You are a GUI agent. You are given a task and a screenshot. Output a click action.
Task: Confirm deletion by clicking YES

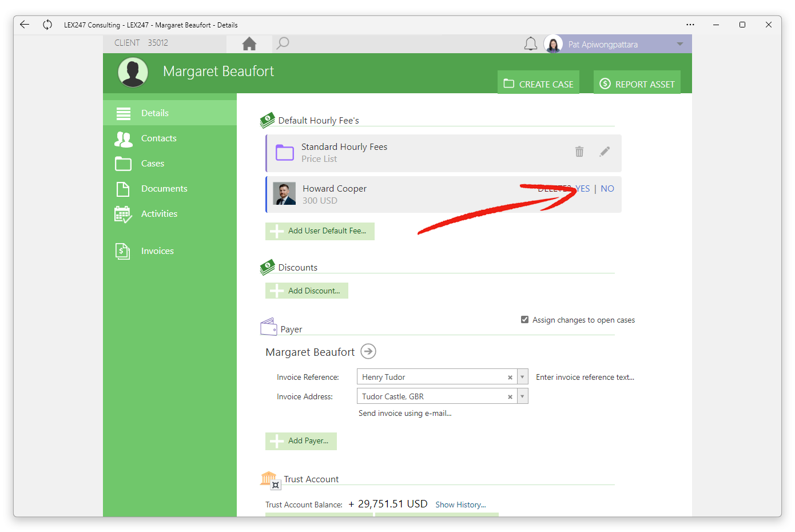click(582, 189)
